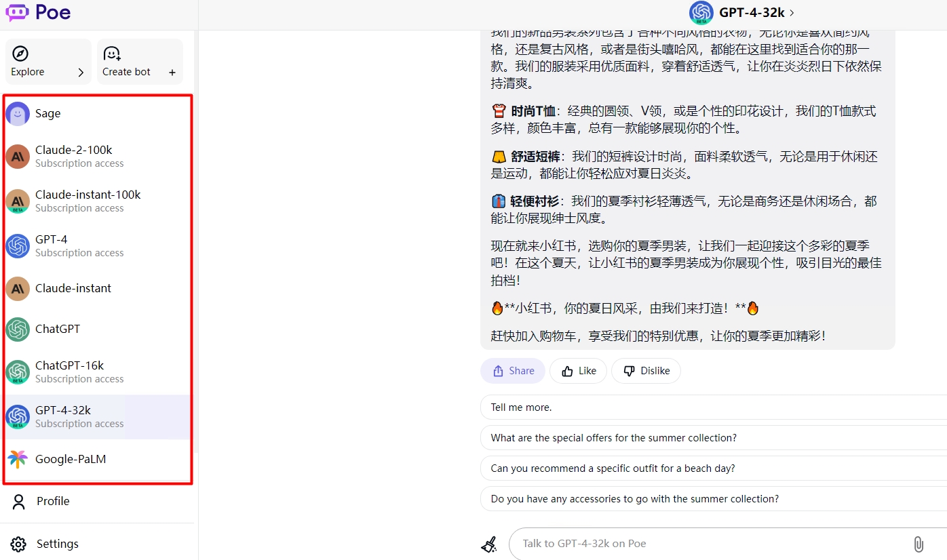Click the Create bot label
947x560 pixels.
click(x=126, y=72)
